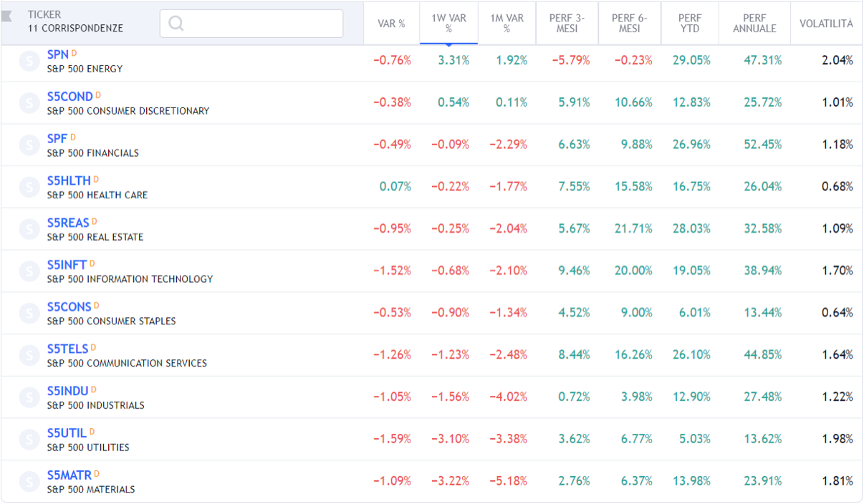Image resolution: width=864 pixels, height=504 pixels.
Task: Type in the ticker search field
Action: [261, 23]
